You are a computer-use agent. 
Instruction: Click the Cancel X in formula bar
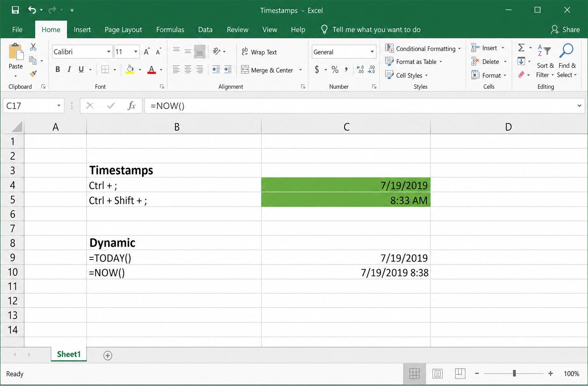[x=90, y=106]
